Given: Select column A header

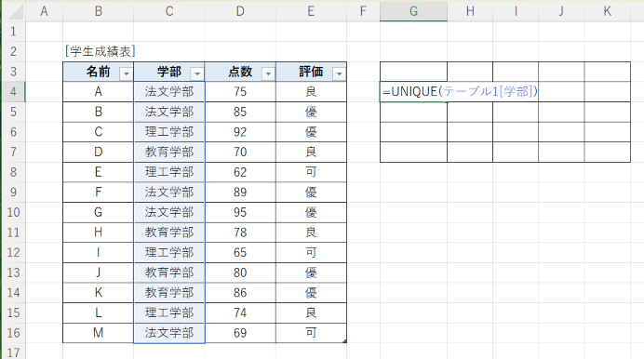Looking at the screenshot, I should [x=44, y=11].
